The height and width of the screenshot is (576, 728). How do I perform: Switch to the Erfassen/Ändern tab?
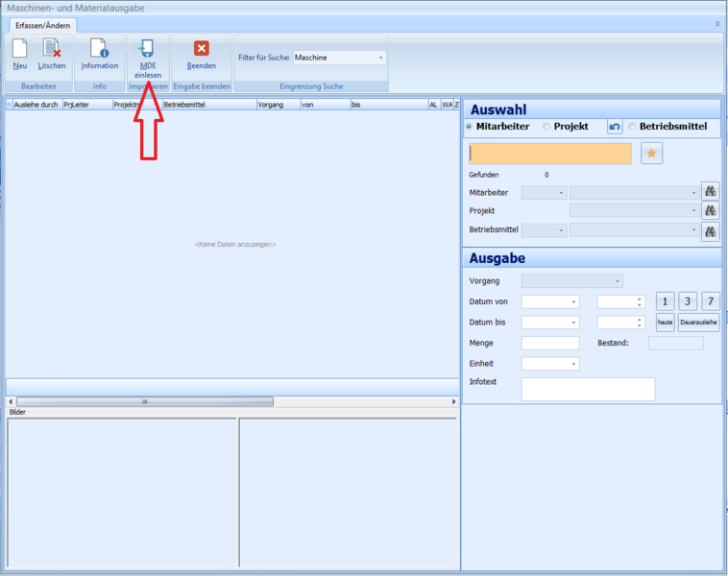(x=43, y=25)
